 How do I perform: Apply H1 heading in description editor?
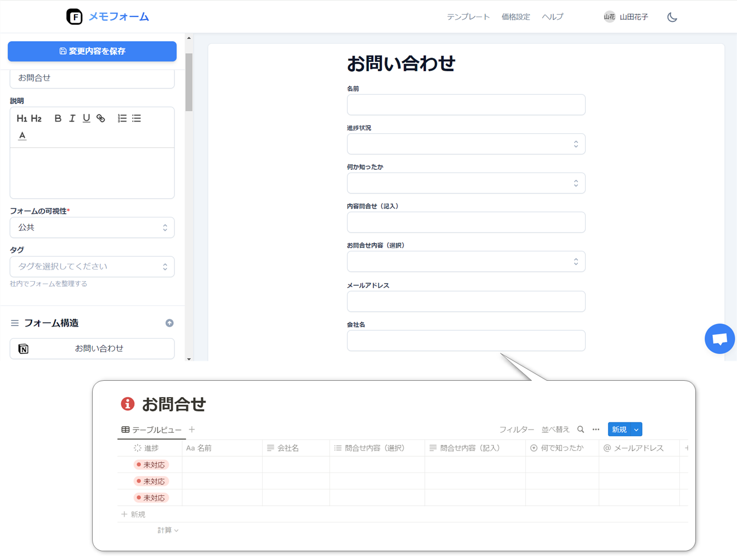21,118
